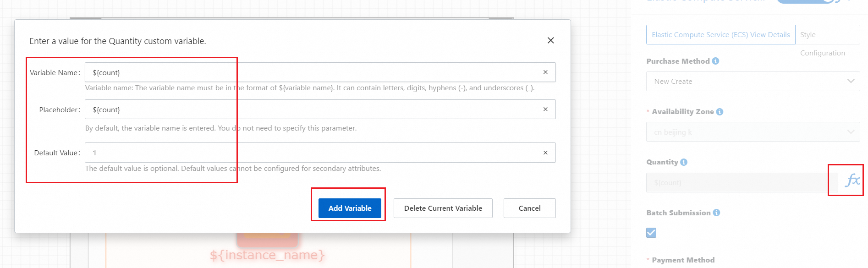Screen dimensions: 868x268
Task: Focus the Default Value input field
Action: [x=312, y=153]
